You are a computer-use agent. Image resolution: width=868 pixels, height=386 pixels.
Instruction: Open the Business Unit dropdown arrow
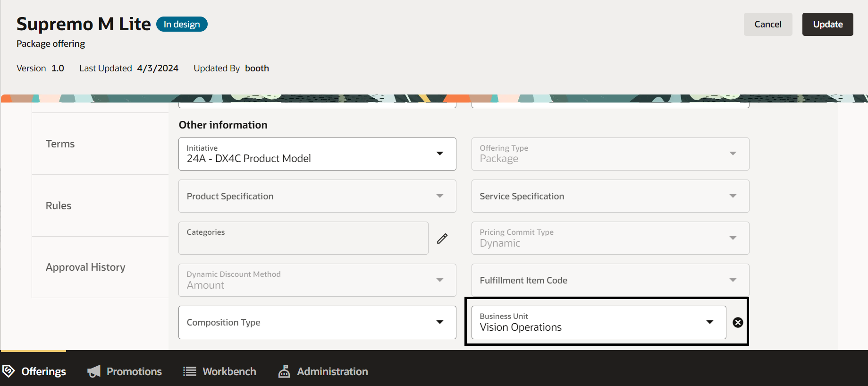(x=709, y=322)
